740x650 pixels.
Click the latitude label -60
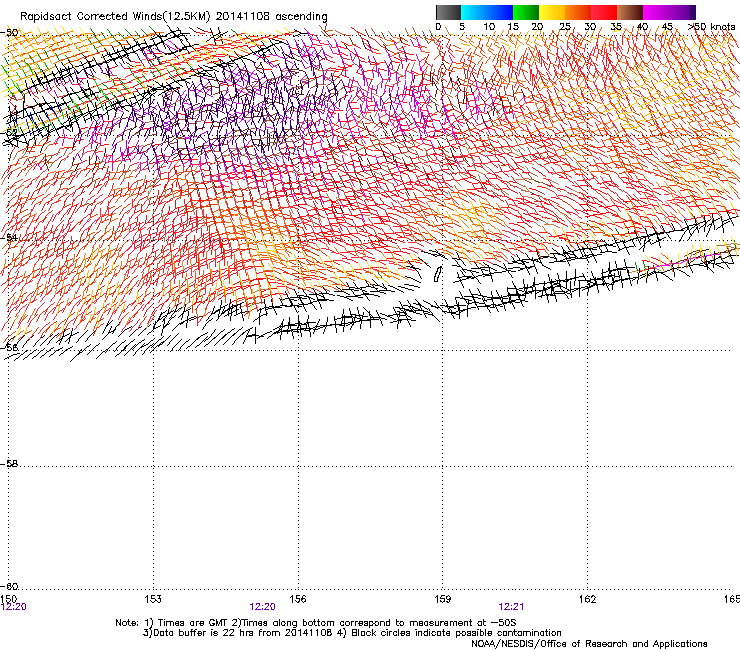pyautogui.click(x=10, y=587)
